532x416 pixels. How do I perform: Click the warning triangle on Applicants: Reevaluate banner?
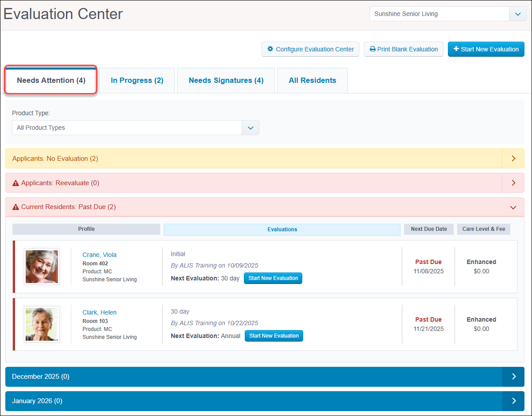(x=15, y=183)
